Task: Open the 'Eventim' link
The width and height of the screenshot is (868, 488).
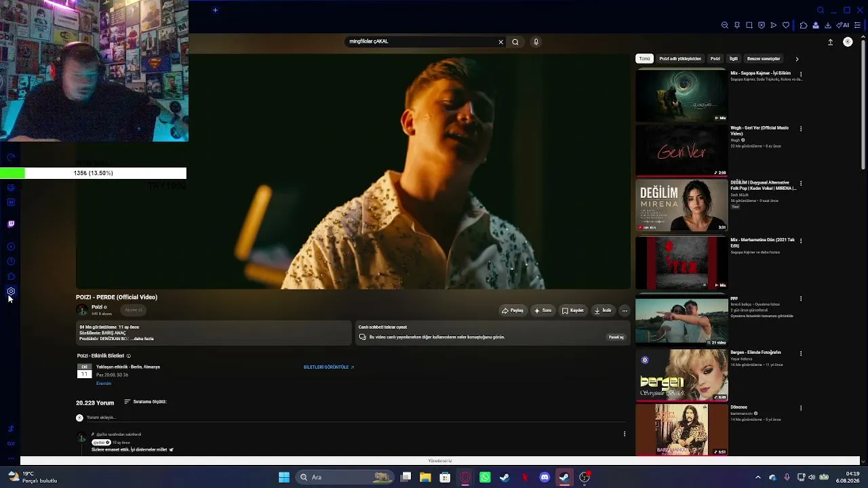Action: pyautogui.click(x=104, y=384)
